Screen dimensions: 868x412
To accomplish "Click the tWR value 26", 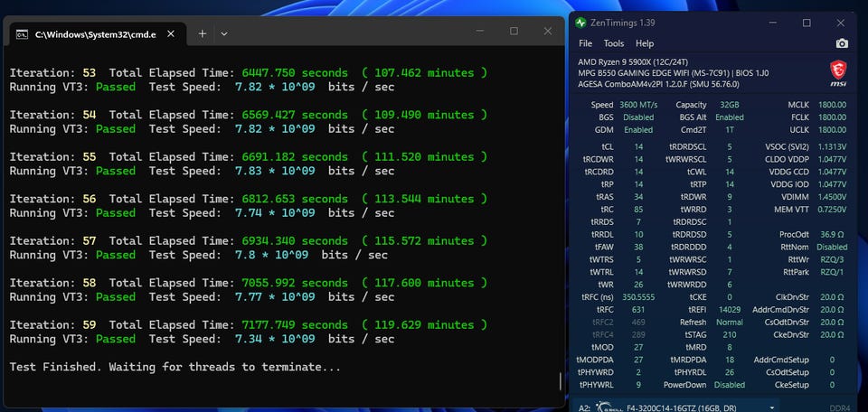I will pyautogui.click(x=638, y=285).
